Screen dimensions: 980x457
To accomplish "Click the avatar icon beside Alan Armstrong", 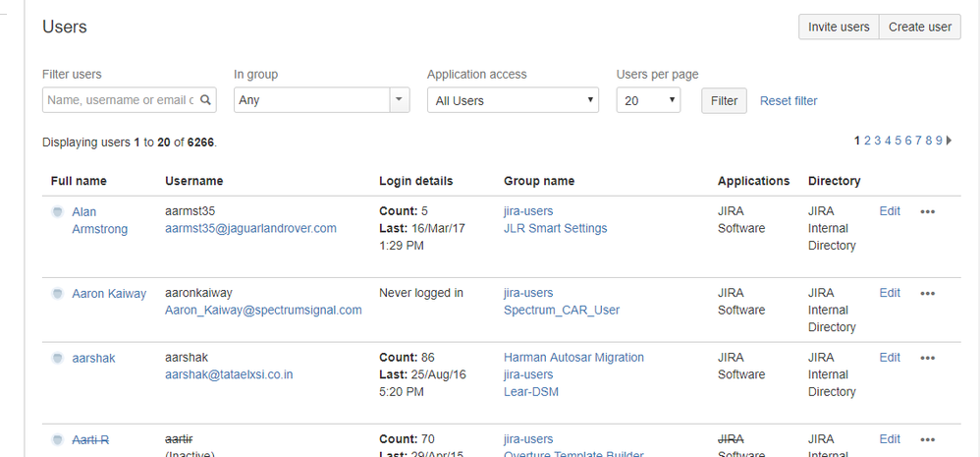I will (x=57, y=212).
